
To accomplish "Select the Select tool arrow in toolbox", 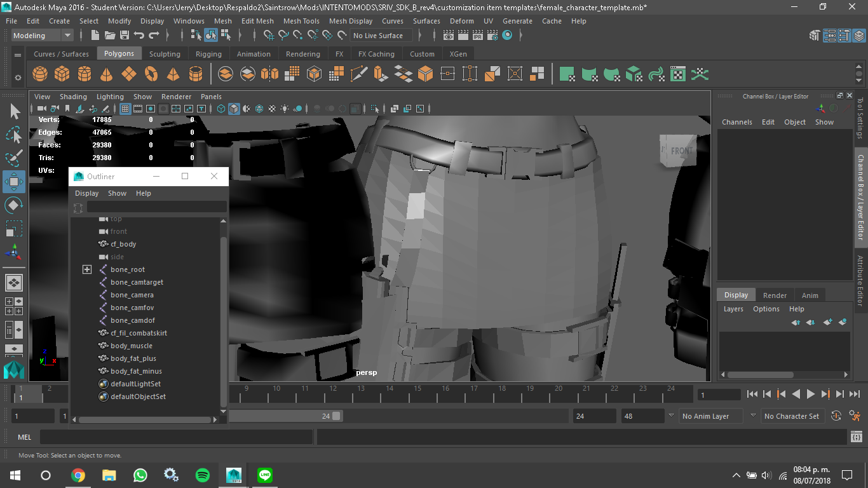I will [x=14, y=112].
